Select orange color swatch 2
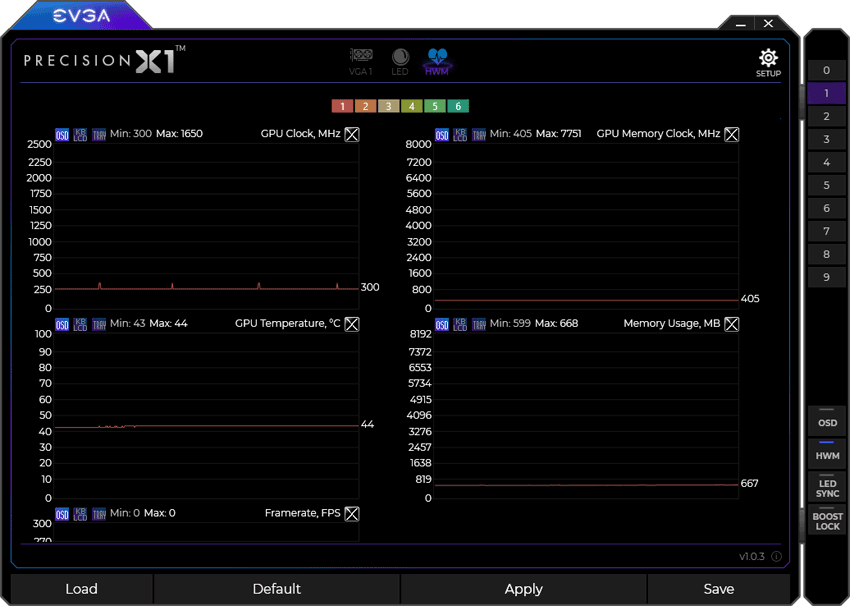The height and width of the screenshot is (606, 850). coord(365,106)
